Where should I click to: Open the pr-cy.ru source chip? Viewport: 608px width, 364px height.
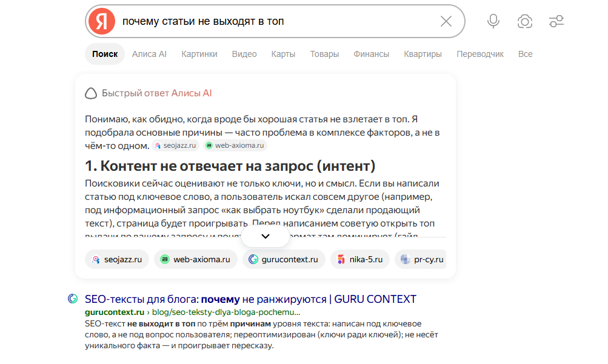(x=421, y=259)
